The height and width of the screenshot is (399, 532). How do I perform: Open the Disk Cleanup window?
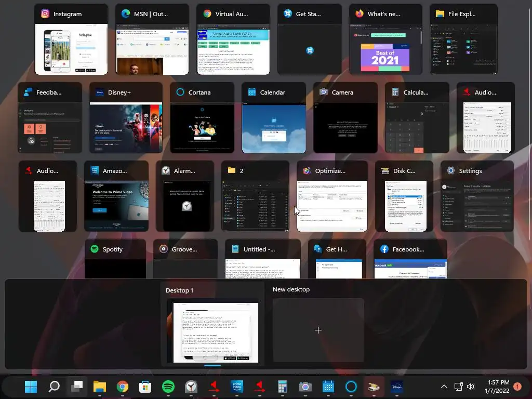(x=404, y=196)
